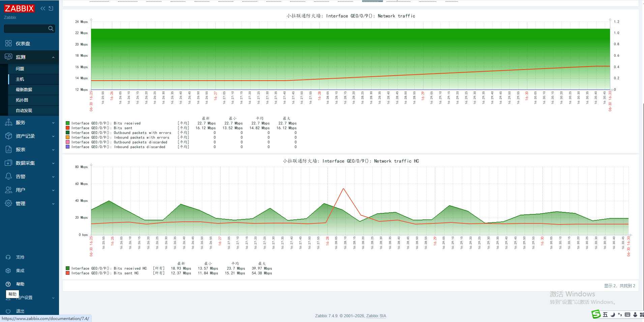The image size is (644, 322).
Task: Open the 拓扑图 submenu item
Action: (34, 100)
